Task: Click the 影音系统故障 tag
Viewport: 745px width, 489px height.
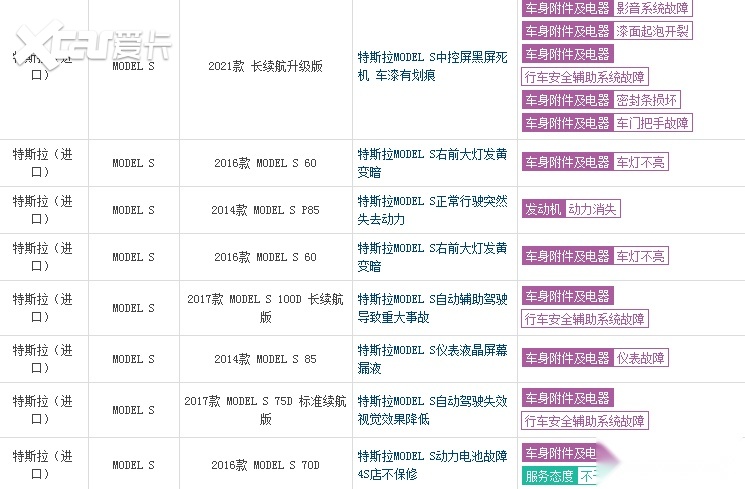Action: click(x=652, y=8)
